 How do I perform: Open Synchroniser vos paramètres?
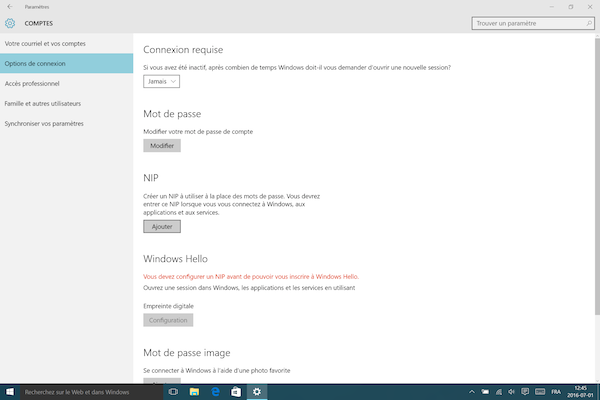click(67, 124)
